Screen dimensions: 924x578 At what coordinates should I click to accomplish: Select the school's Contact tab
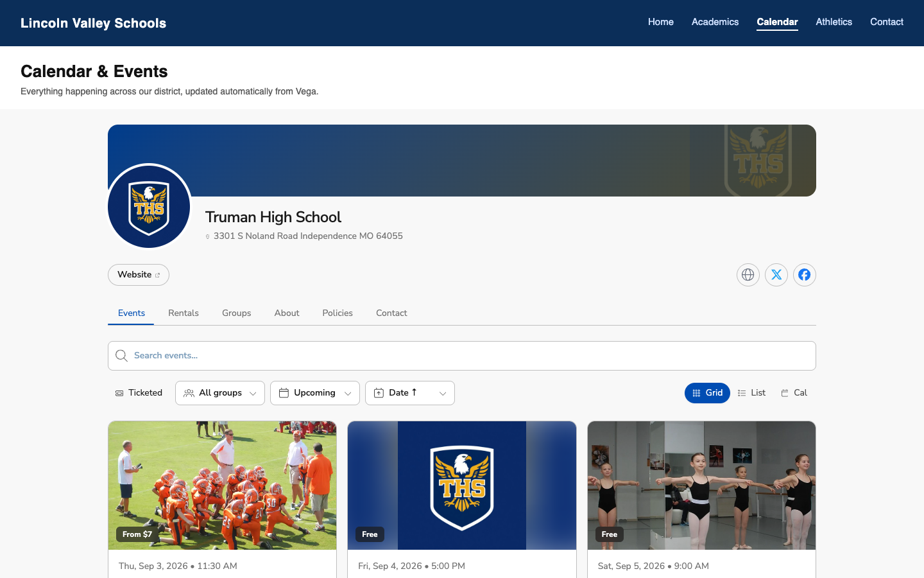coord(391,313)
